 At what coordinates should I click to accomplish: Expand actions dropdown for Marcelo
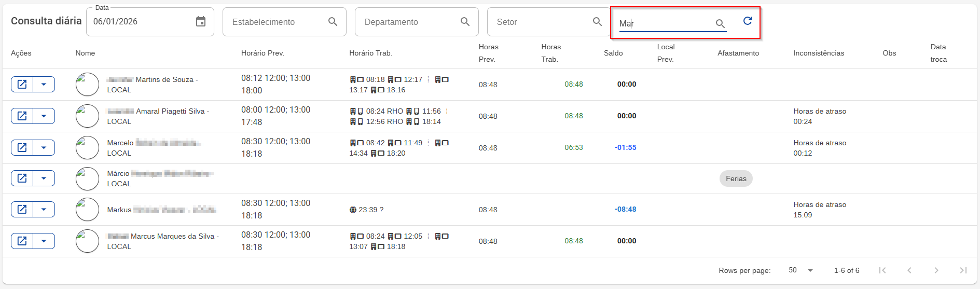point(44,147)
